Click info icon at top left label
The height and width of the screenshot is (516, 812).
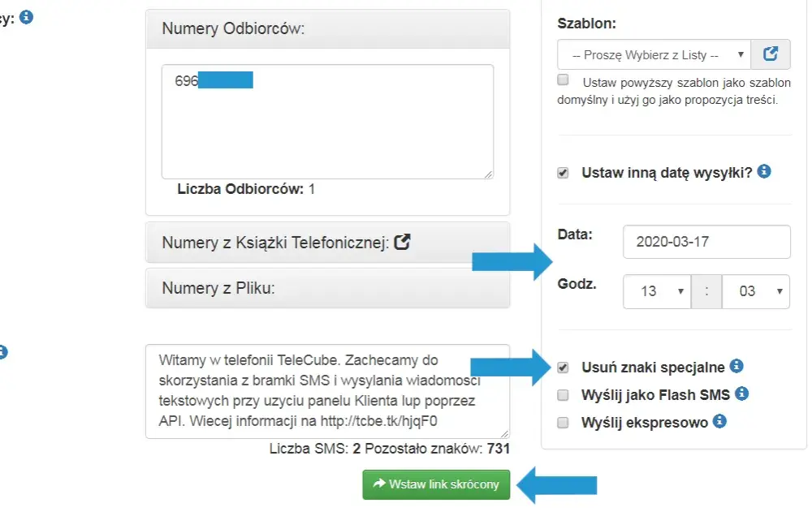pyautogui.click(x=27, y=17)
